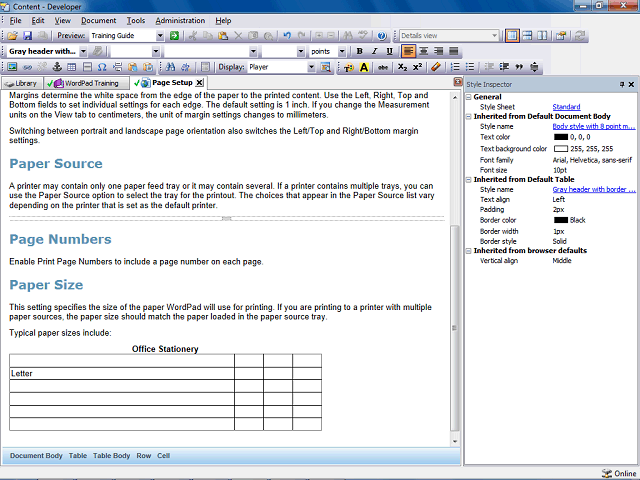Save with the floppy disk icon

pyautogui.click(x=27, y=36)
